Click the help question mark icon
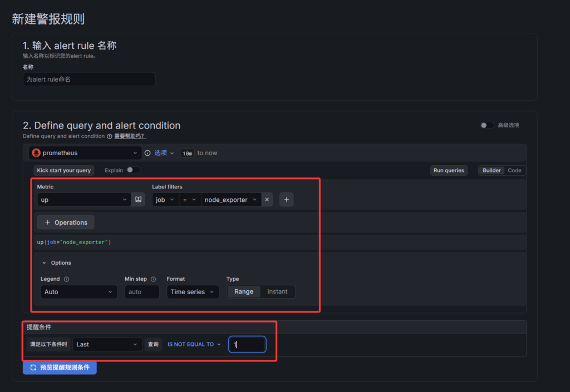Image resolution: width=570 pixels, height=392 pixels. [110, 136]
